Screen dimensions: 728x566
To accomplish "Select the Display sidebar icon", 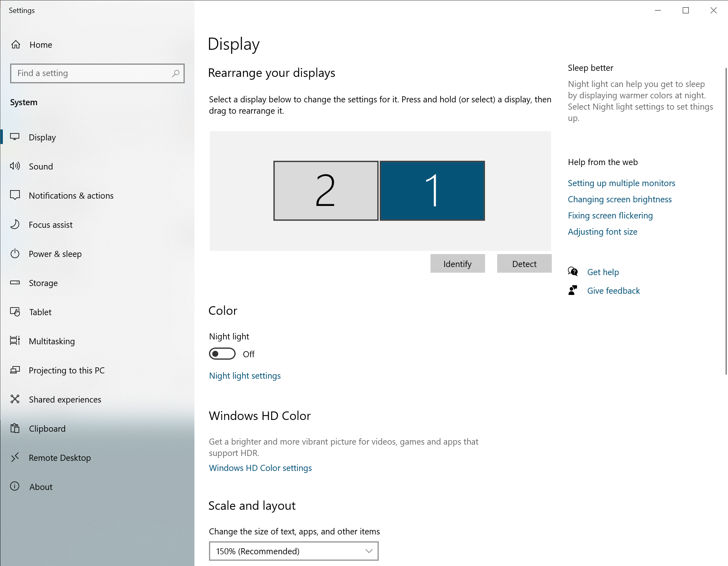I will click(x=15, y=137).
